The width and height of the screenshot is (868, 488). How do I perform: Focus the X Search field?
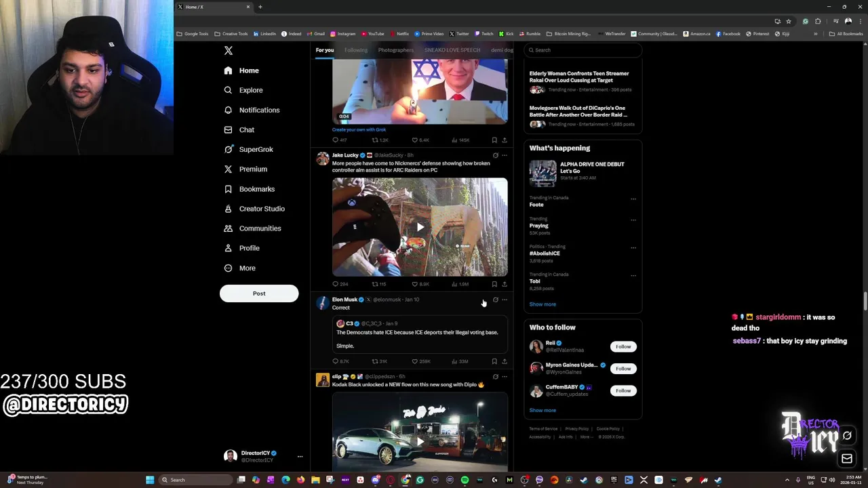point(583,50)
